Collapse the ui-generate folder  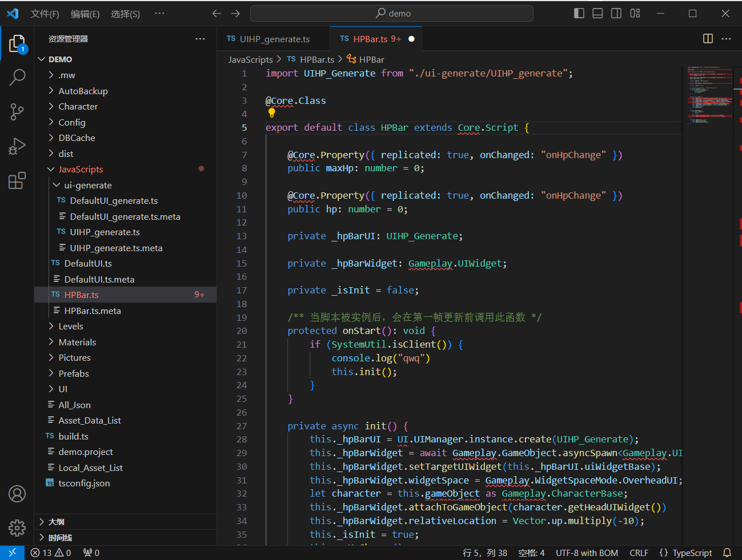[126, 185]
